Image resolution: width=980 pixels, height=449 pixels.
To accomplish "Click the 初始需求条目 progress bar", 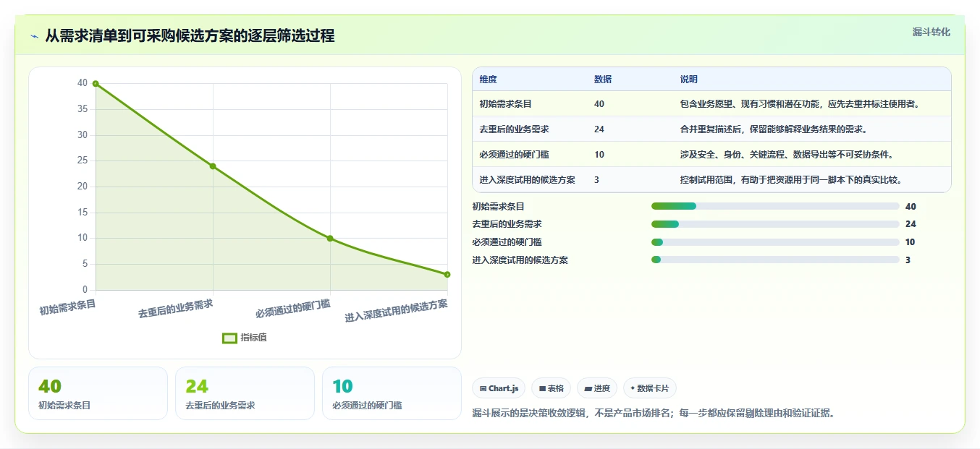I will click(775, 206).
